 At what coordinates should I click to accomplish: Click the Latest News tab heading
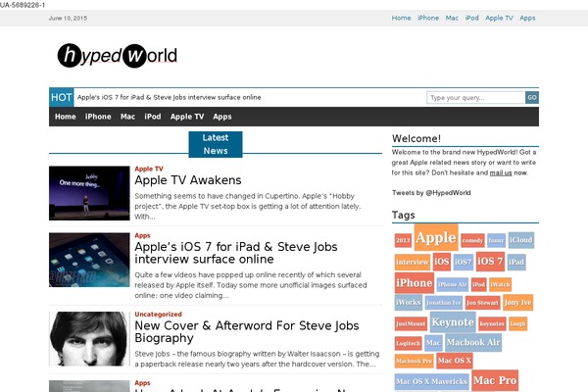(x=216, y=144)
